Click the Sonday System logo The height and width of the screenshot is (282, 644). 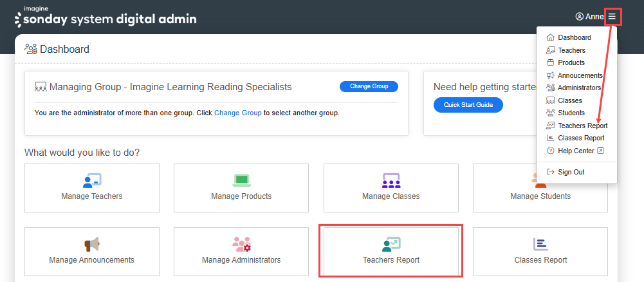[x=106, y=17]
